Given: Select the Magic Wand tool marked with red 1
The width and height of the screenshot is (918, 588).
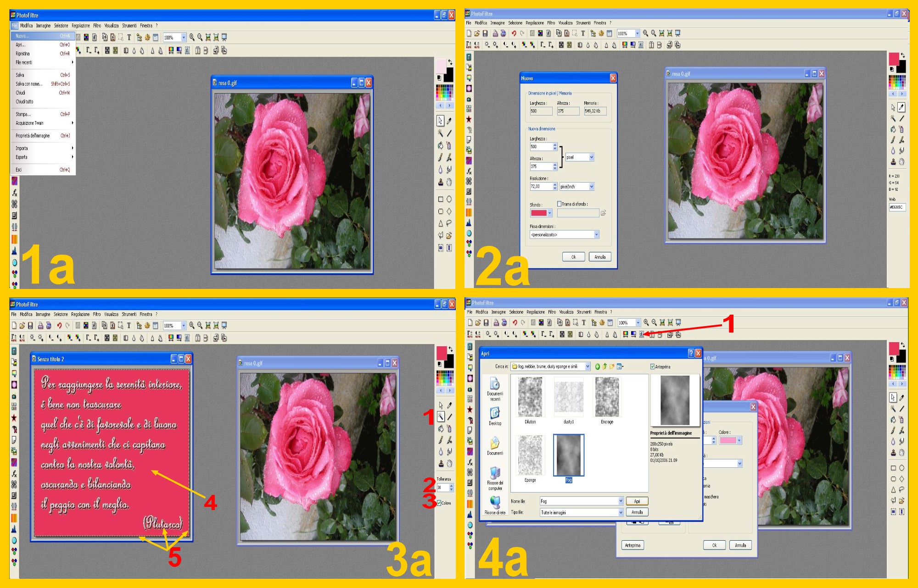Looking at the screenshot, I should click(x=441, y=417).
